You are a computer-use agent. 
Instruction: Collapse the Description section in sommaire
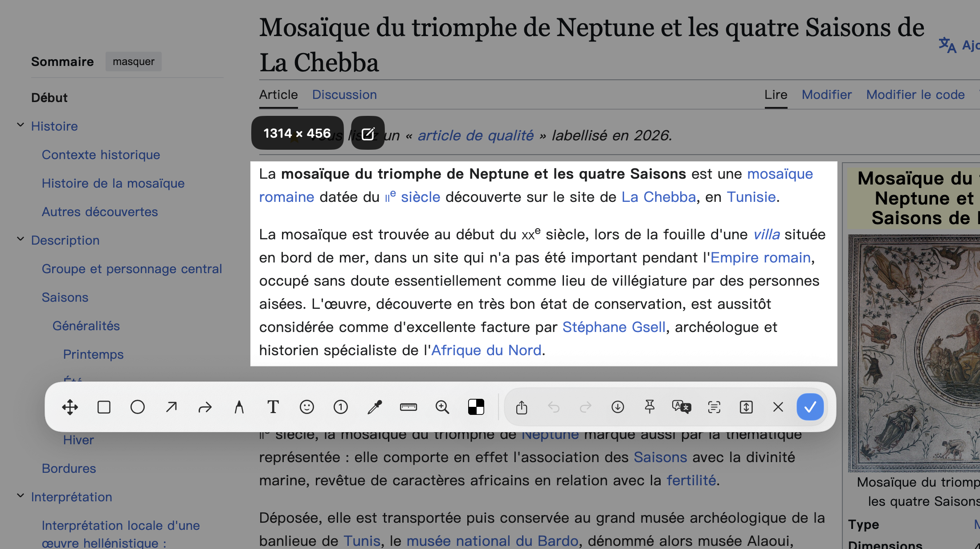point(20,239)
